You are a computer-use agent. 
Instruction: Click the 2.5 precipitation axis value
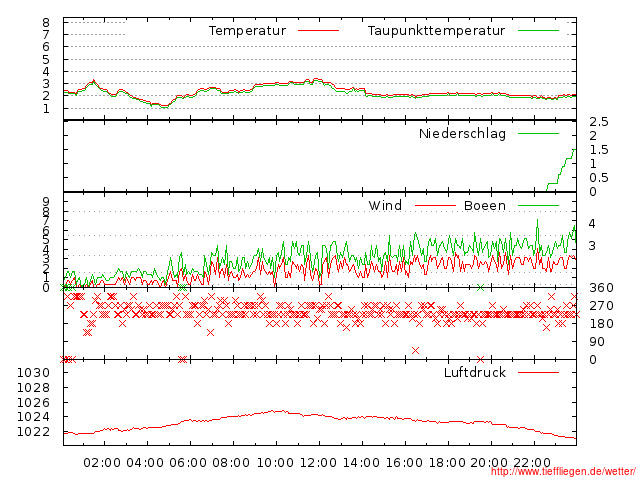599,122
